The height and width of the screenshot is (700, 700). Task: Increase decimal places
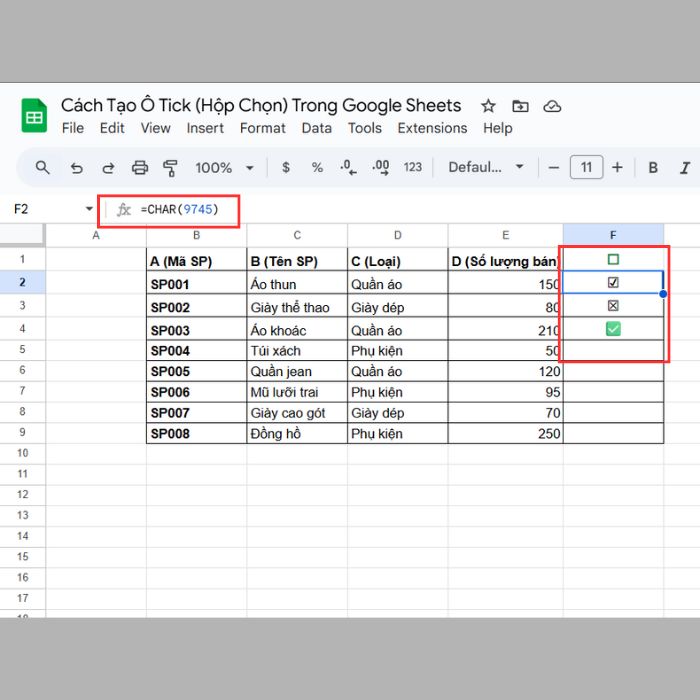(381, 167)
